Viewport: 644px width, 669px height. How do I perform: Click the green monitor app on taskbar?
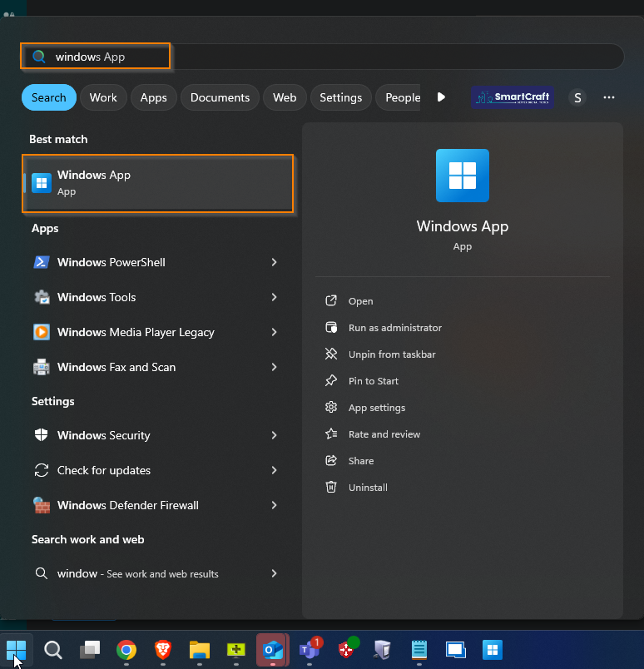(x=236, y=650)
